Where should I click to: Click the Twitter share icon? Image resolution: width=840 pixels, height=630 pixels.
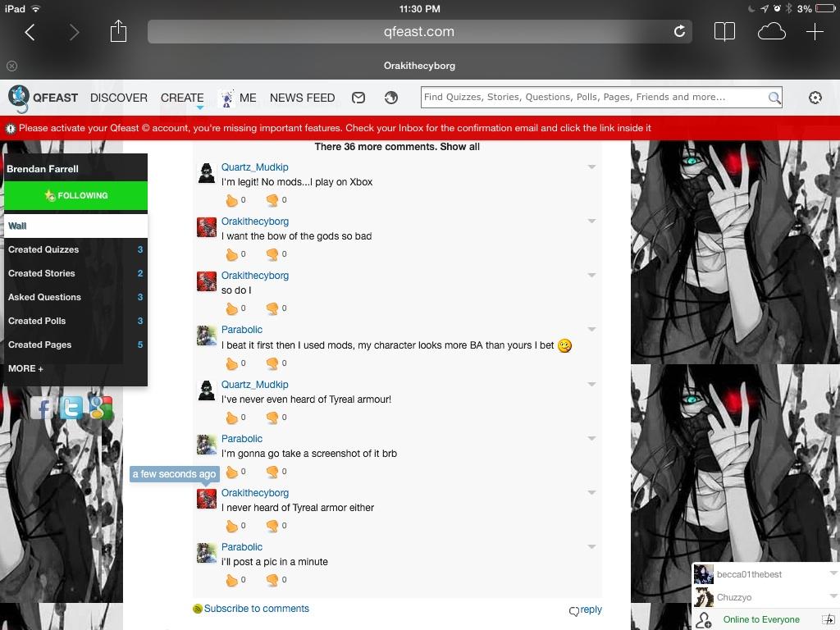[71, 409]
